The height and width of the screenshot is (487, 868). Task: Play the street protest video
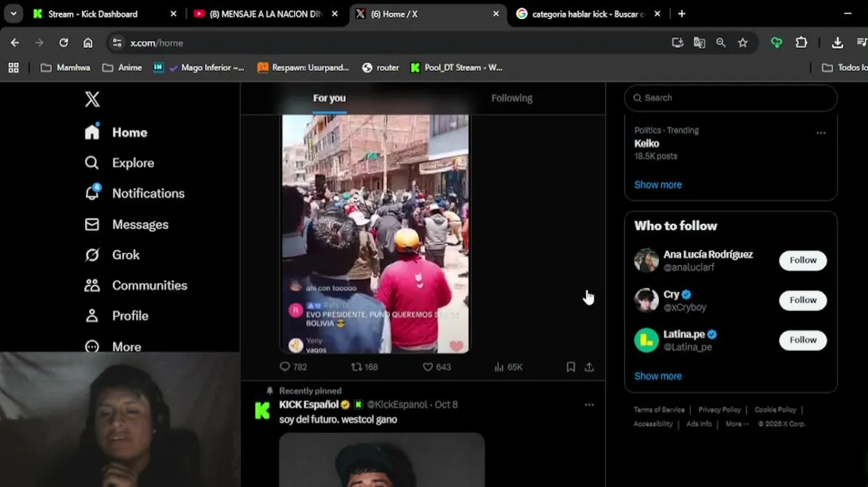pos(375,233)
